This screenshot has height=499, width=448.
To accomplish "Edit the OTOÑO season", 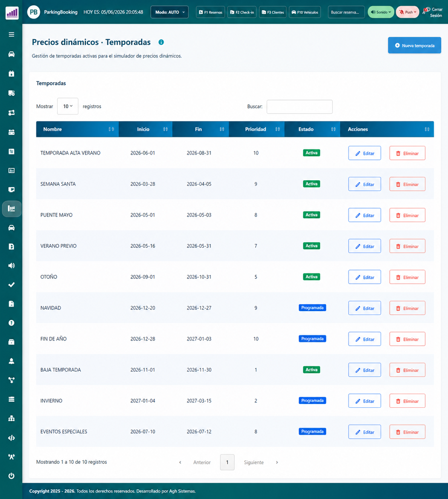I will click(364, 277).
